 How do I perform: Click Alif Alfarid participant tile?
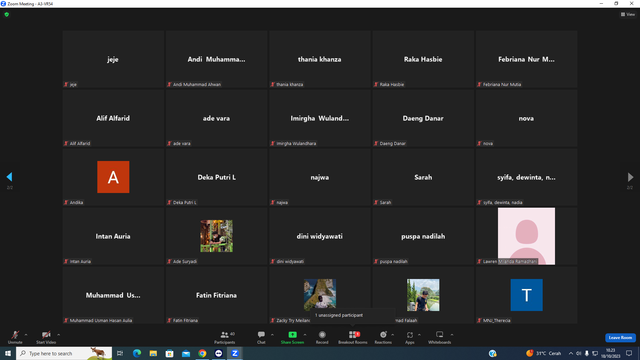click(x=113, y=118)
